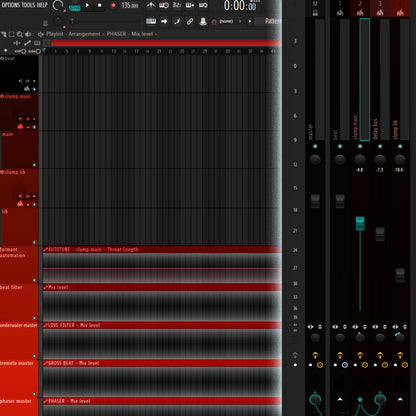
Task: Click the master headphone icon in mixer
Action: point(315,13)
